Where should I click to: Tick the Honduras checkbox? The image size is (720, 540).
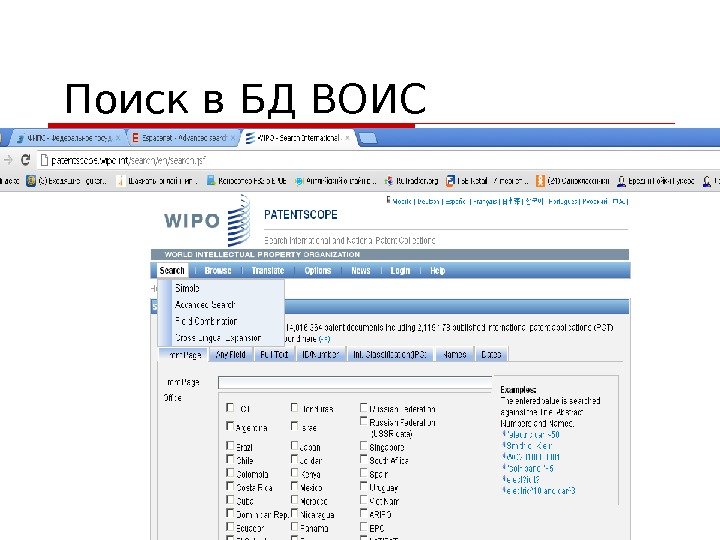(294, 407)
